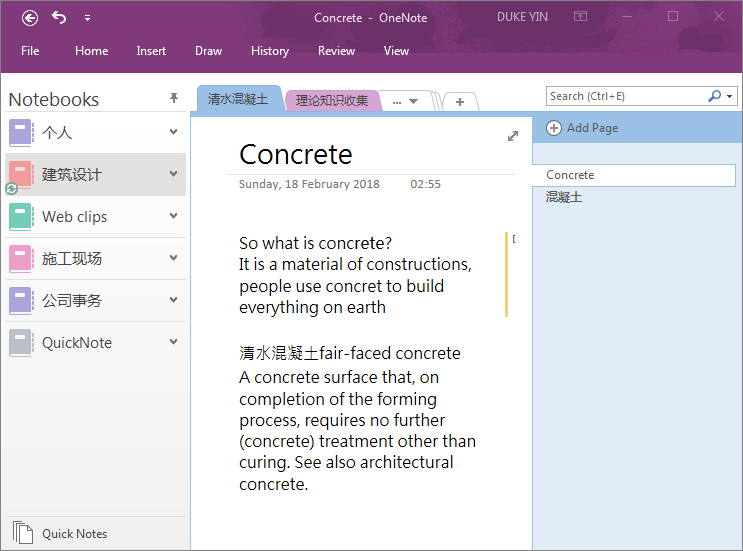Click Add Page button
This screenshot has width=743, height=551.
[583, 128]
